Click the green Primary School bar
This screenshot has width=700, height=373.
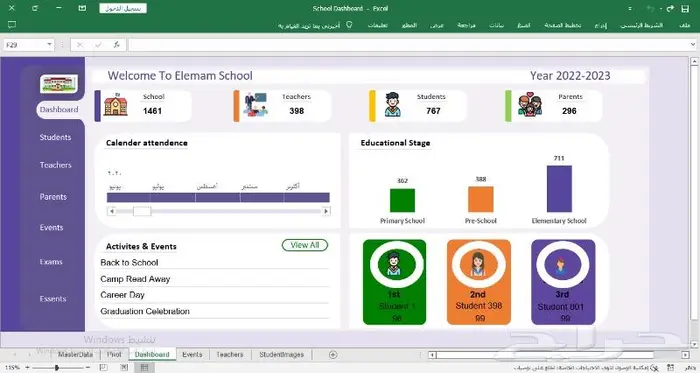tap(402, 200)
